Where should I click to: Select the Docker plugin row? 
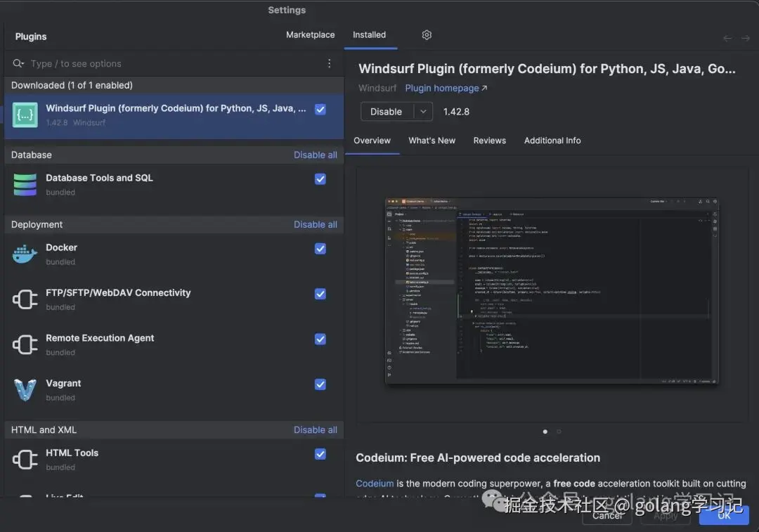tap(174, 254)
